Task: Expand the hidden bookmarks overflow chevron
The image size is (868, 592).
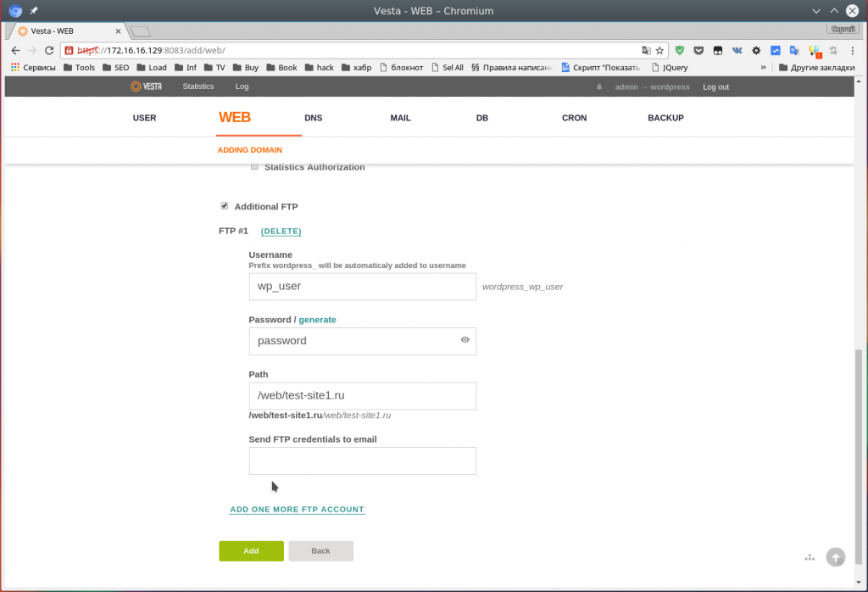Action: (764, 67)
